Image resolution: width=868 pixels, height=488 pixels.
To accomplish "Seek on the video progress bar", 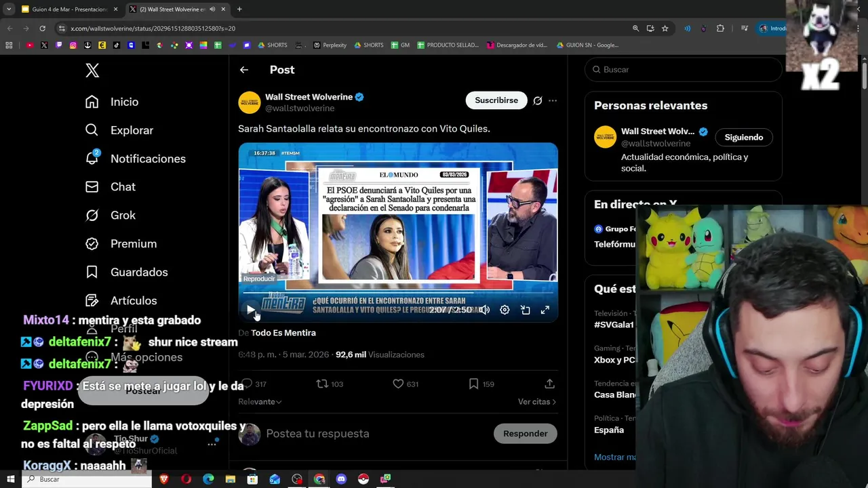I will coord(398,293).
